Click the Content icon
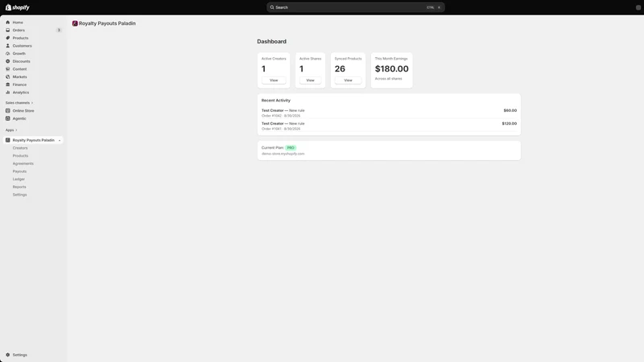Screen dimensions: 644x362 8,69
